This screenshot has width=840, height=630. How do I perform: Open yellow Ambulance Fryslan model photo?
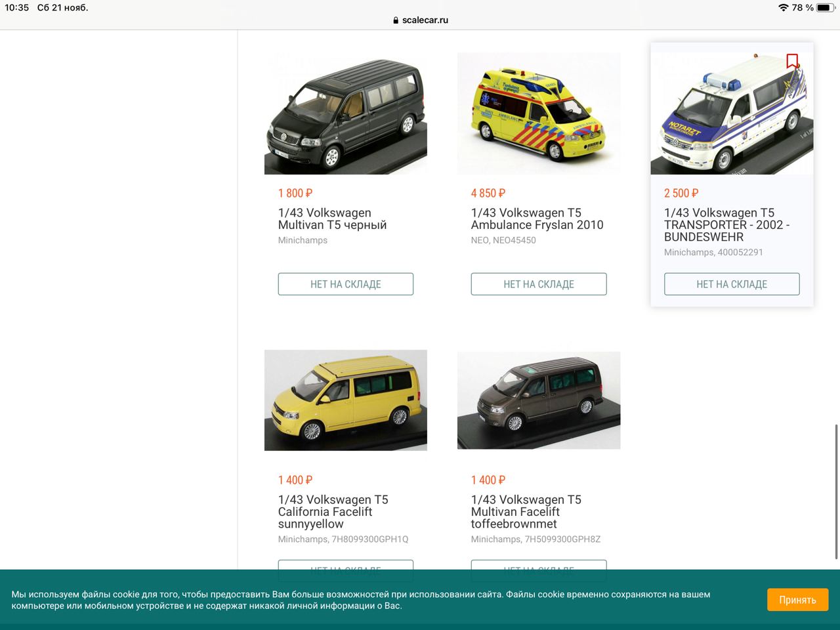click(x=539, y=114)
